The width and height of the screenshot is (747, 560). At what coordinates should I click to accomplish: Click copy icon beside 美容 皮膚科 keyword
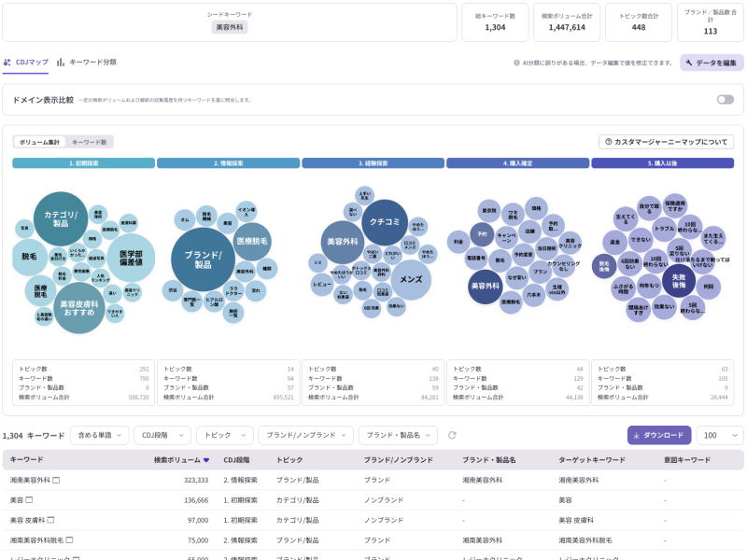pos(50,520)
